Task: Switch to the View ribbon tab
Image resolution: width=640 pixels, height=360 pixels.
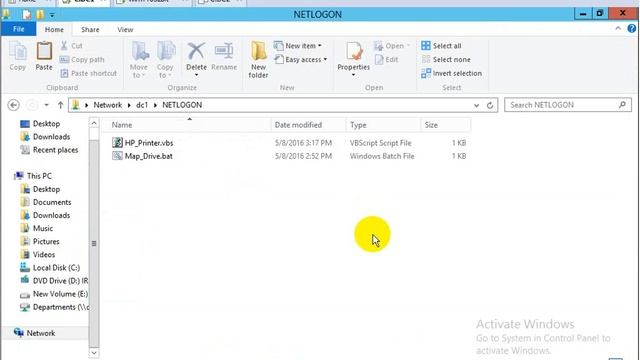Action: [125, 29]
